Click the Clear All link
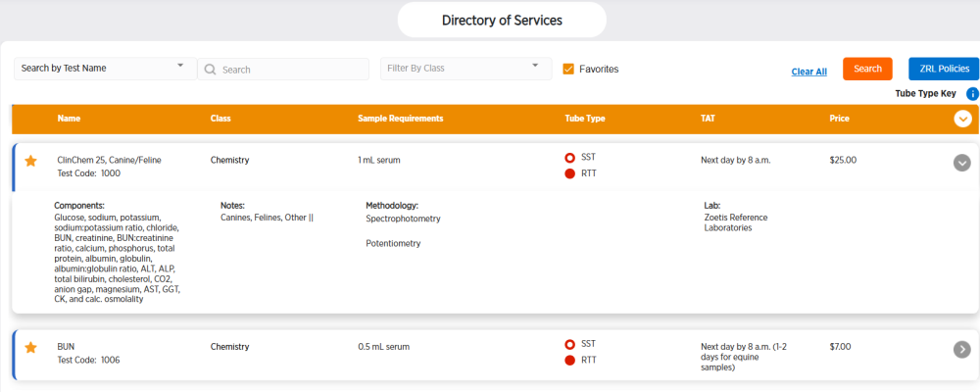The image size is (980, 392). point(808,72)
